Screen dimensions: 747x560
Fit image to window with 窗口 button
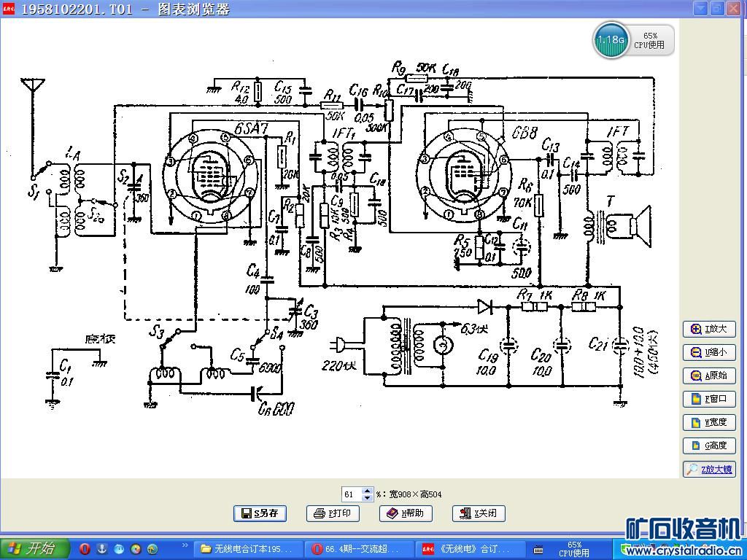[708, 400]
